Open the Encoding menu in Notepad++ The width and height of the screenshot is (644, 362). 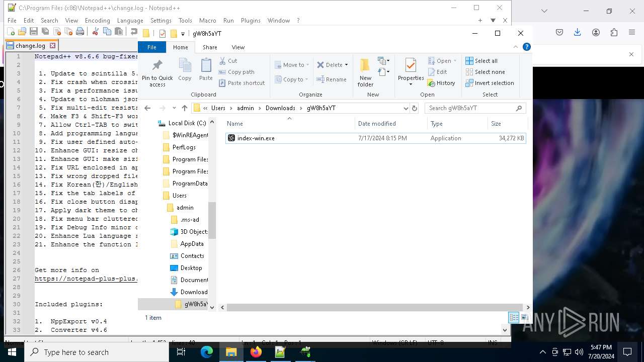click(97, 21)
